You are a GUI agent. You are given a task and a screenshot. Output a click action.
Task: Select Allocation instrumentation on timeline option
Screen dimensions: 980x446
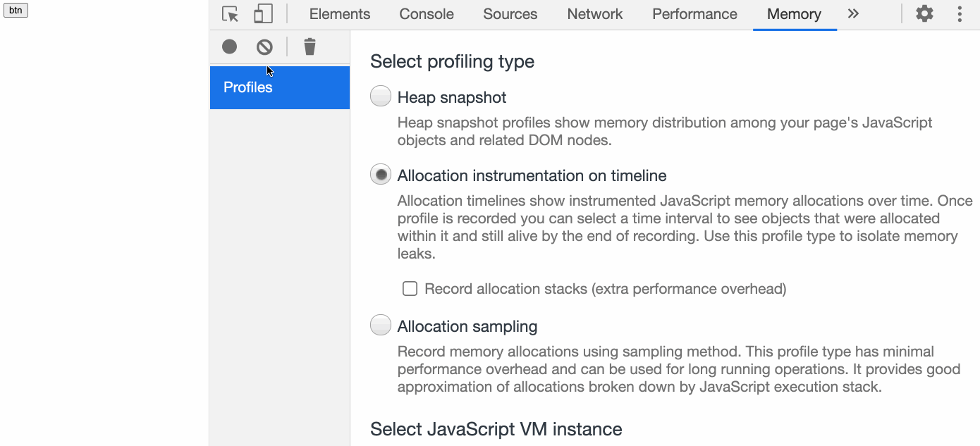[x=381, y=175]
